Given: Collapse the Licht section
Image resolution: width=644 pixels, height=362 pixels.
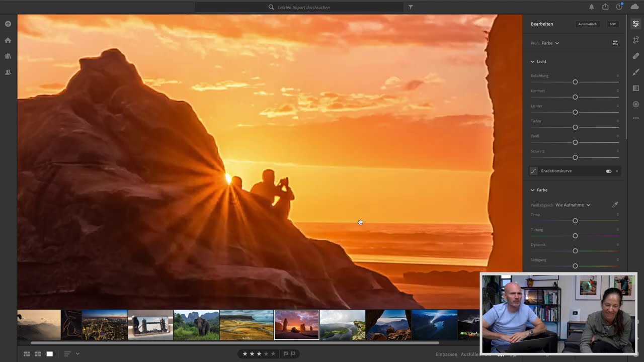Looking at the screenshot, I should [x=532, y=61].
